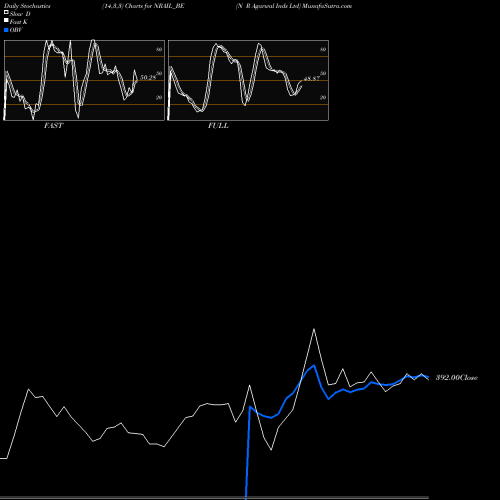Click the 50.28 value on FAST chart

tap(148, 78)
